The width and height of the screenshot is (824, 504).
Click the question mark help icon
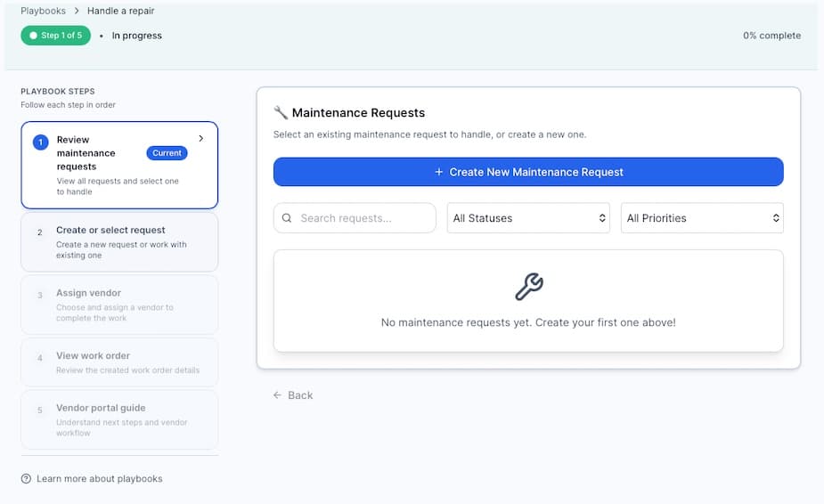coord(26,479)
